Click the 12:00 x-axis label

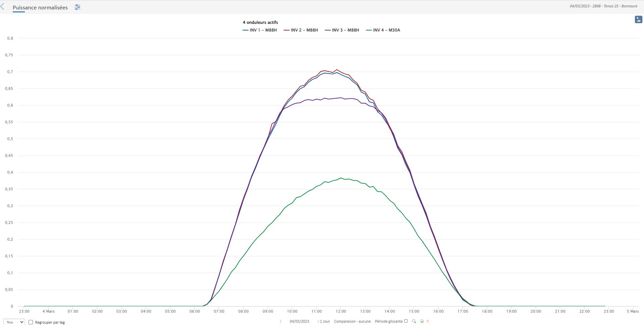pos(341,311)
